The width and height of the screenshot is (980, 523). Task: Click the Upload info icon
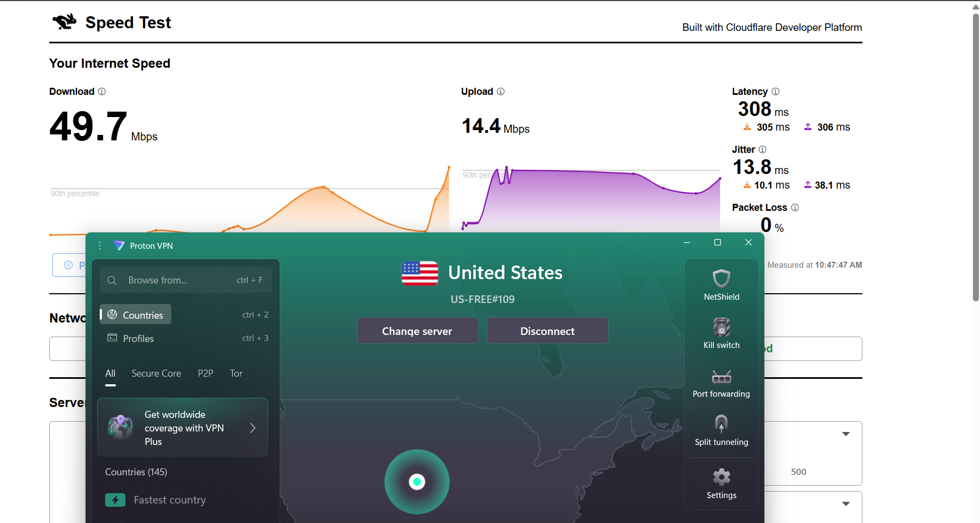point(501,92)
